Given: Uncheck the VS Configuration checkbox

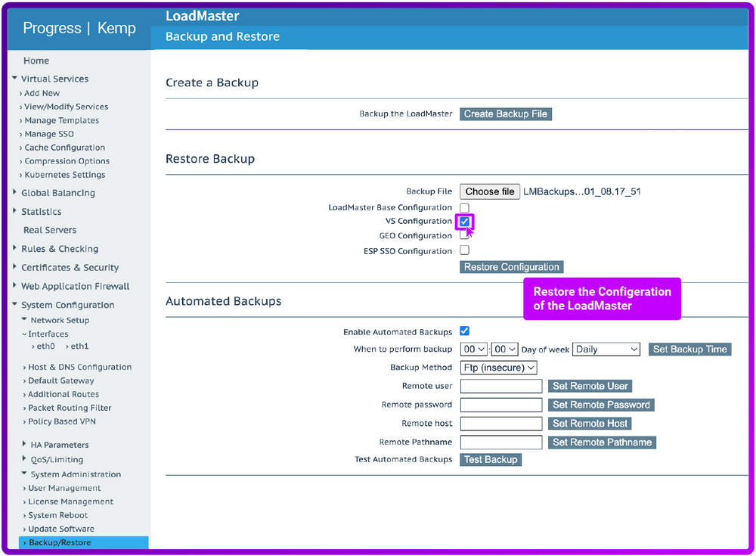Looking at the screenshot, I should coord(463,221).
